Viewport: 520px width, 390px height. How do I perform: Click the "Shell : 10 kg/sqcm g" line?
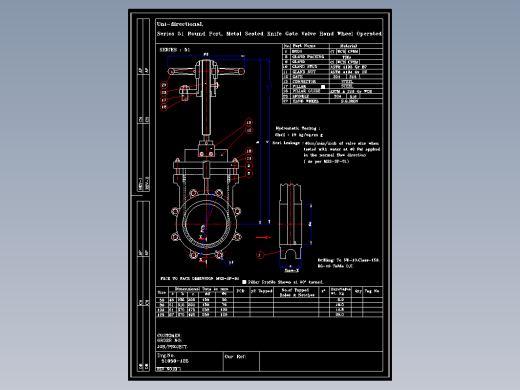[x=299, y=135]
